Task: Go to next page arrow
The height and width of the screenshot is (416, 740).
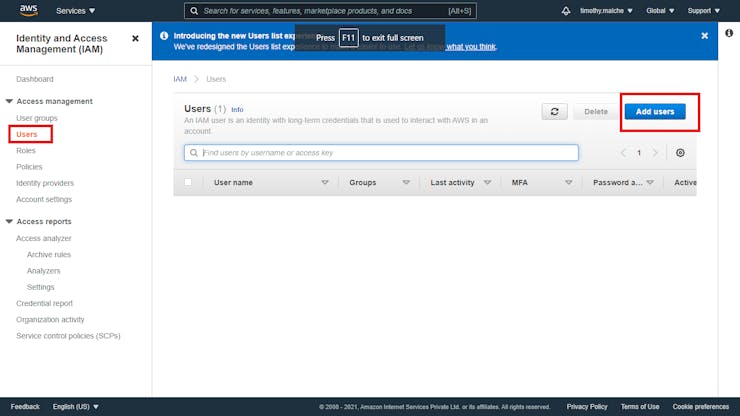Action: [655, 153]
